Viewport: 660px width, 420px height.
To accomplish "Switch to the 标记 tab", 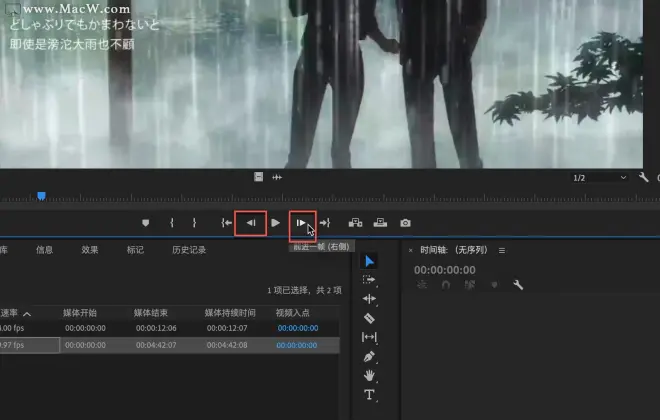I will click(x=135, y=250).
